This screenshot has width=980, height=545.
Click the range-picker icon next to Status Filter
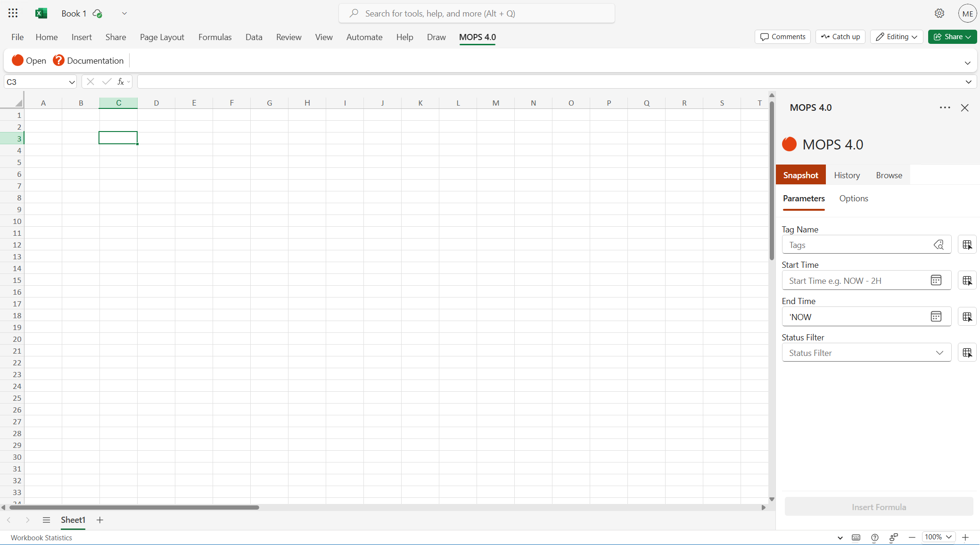point(968,352)
